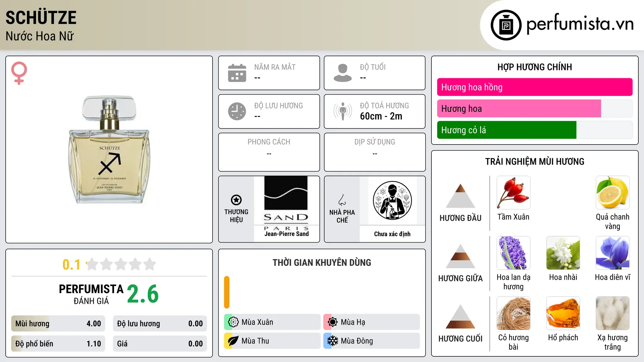Select the Quả chanh vàng lemon image
This screenshot has height=362, width=644.
point(613,193)
